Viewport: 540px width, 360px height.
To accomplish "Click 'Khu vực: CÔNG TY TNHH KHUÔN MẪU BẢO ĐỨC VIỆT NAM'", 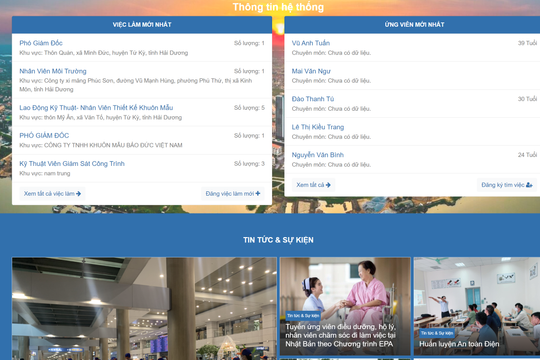I will pyautogui.click(x=101, y=145).
